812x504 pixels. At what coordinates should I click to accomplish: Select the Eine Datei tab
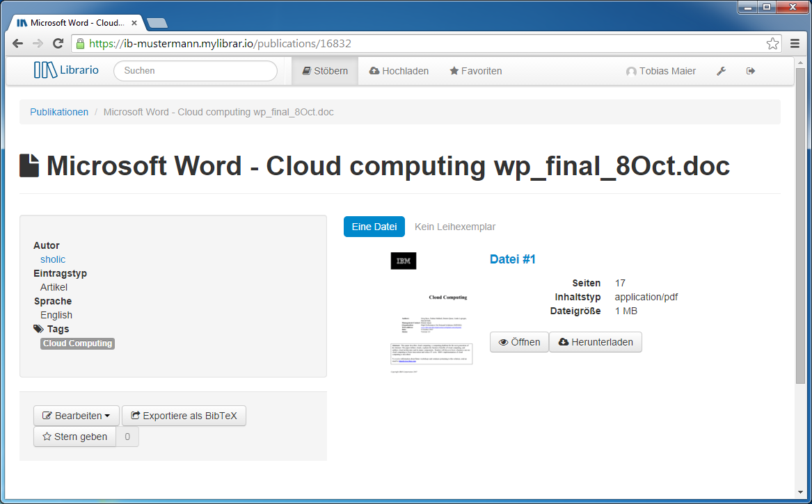[x=374, y=227]
